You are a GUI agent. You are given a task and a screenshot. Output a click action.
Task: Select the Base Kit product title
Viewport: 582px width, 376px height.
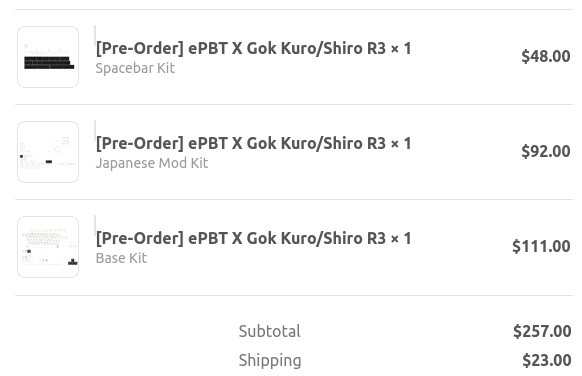pyautogui.click(x=253, y=239)
